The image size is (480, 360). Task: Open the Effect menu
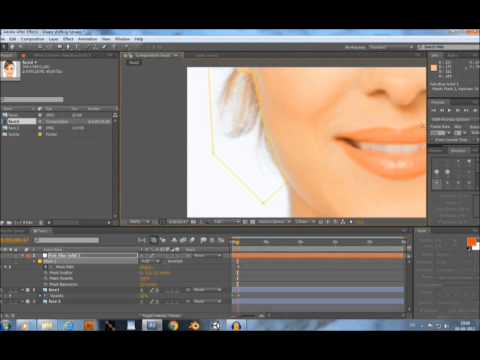(68, 39)
